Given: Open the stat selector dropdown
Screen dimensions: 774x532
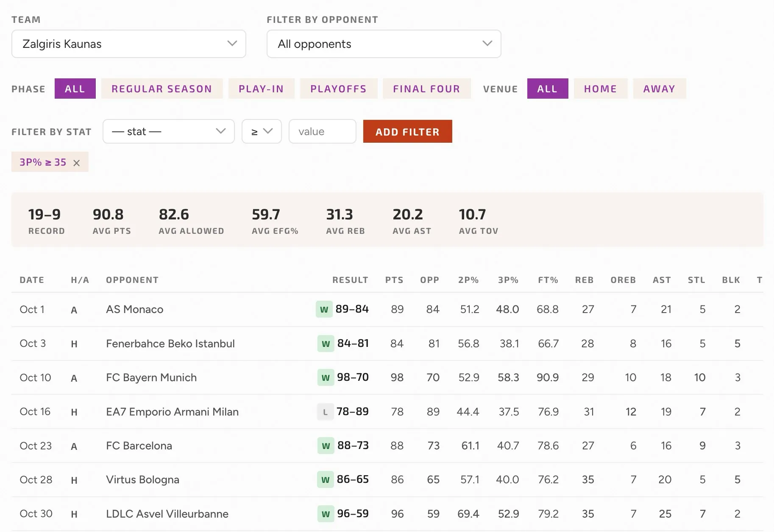Looking at the screenshot, I should point(168,131).
